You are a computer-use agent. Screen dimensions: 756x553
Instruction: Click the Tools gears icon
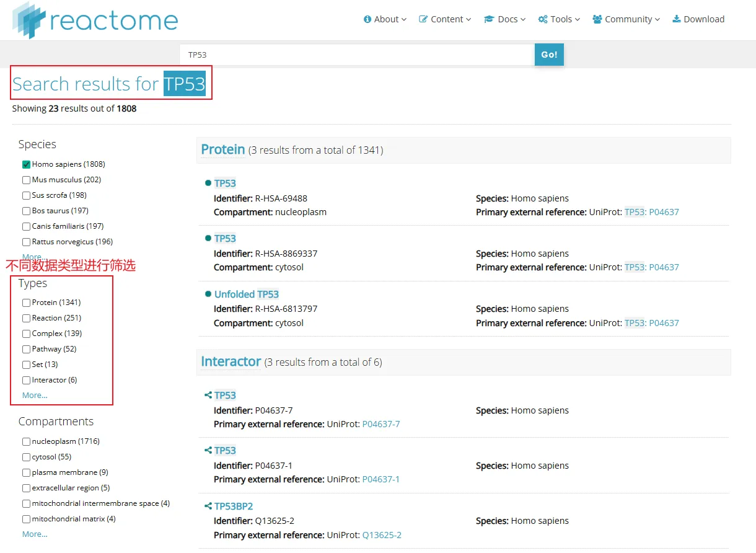point(543,19)
